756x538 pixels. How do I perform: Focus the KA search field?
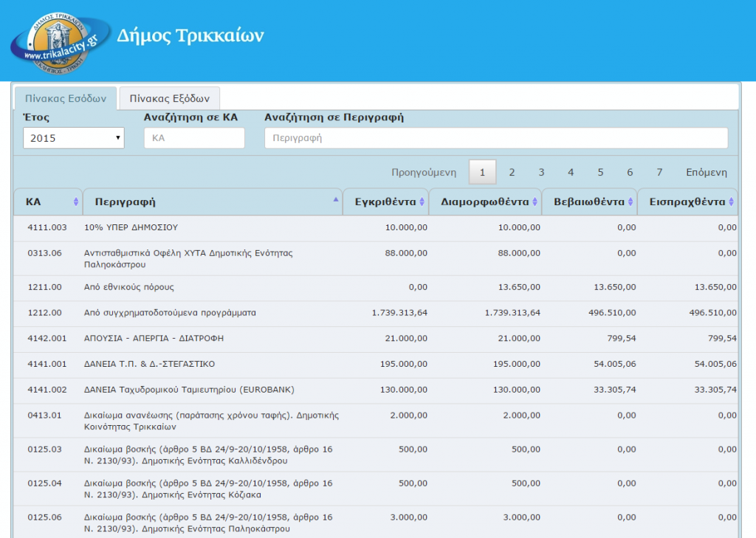pyautogui.click(x=194, y=138)
